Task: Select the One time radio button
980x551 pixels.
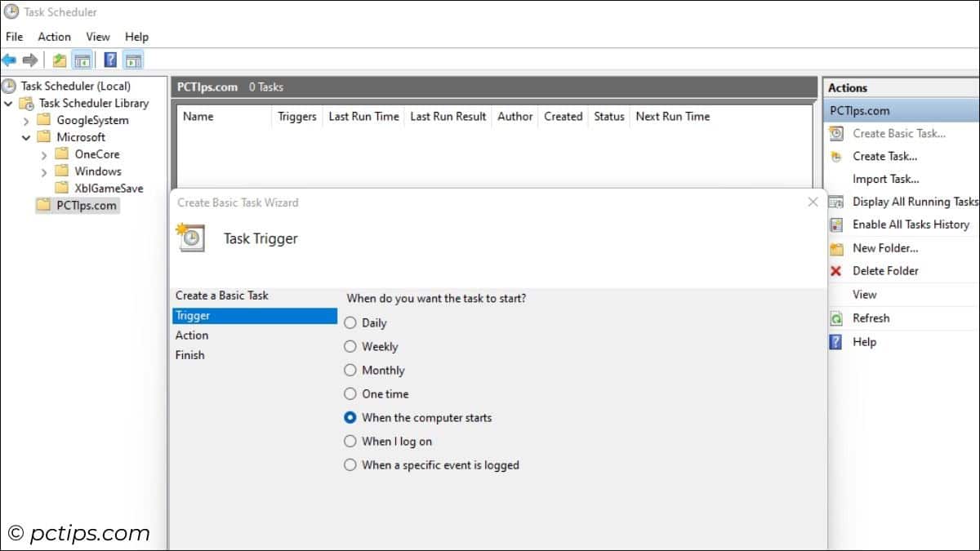Action: pos(350,393)
